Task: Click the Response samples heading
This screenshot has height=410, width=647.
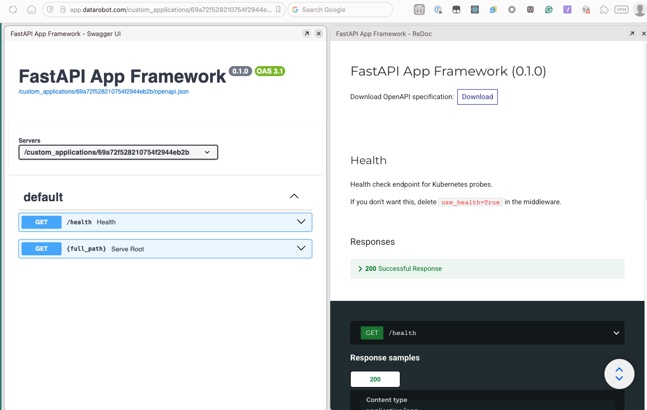Action: click(x=385, y=358)
